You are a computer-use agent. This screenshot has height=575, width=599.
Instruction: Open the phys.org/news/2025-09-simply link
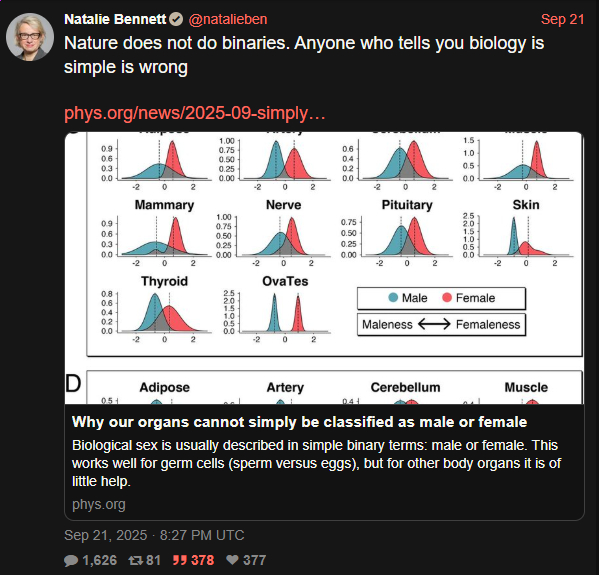(x=195, y=113)
